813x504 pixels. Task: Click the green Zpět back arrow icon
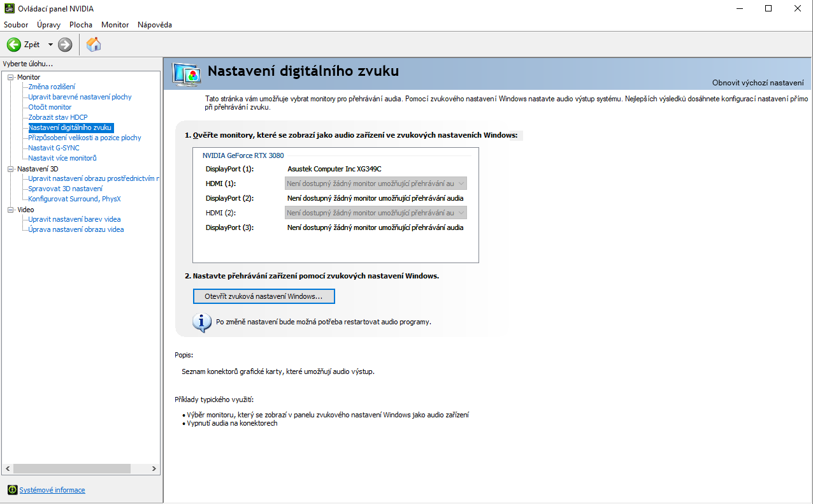click(14, 45)
